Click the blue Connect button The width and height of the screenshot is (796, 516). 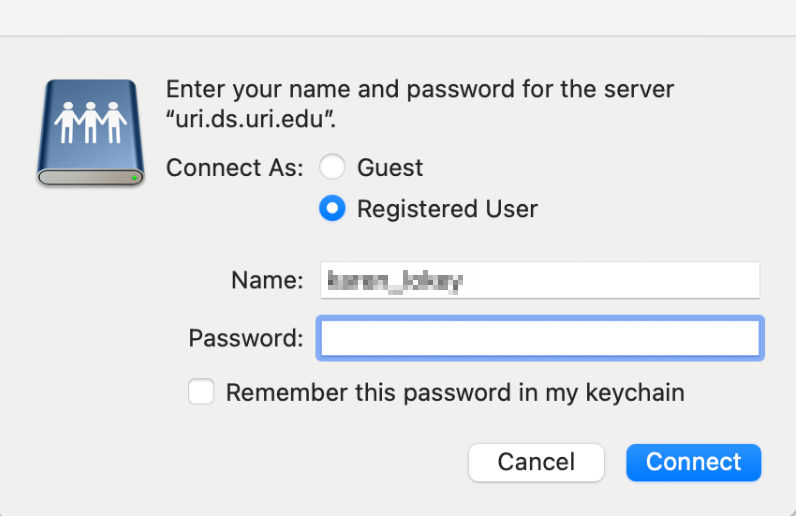coord(693,462)
